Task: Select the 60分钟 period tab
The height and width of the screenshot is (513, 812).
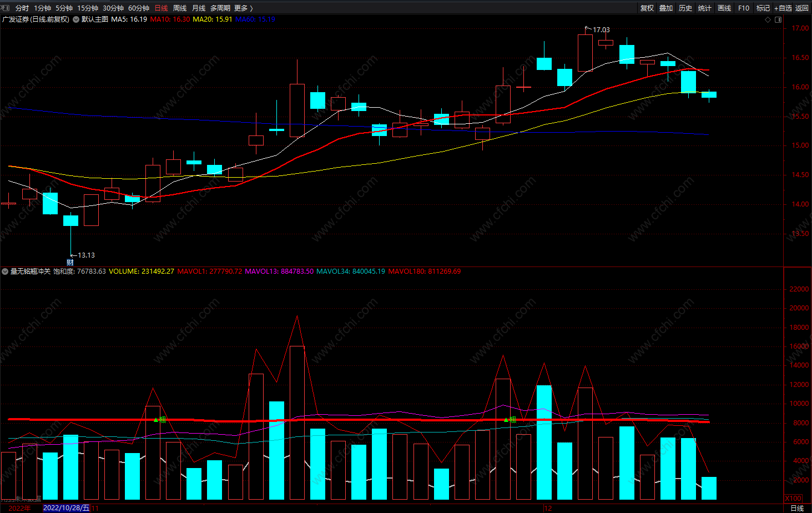Action: click(x=139, y=8)
